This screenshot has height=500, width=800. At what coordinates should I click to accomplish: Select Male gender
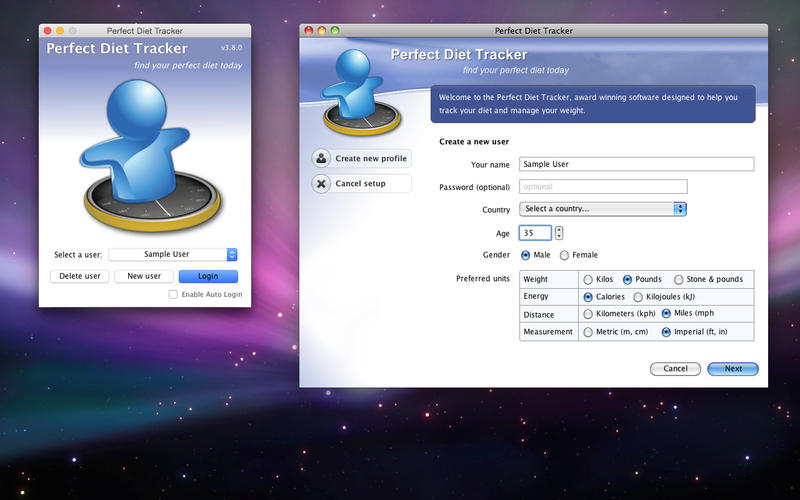tap(526, 255)
